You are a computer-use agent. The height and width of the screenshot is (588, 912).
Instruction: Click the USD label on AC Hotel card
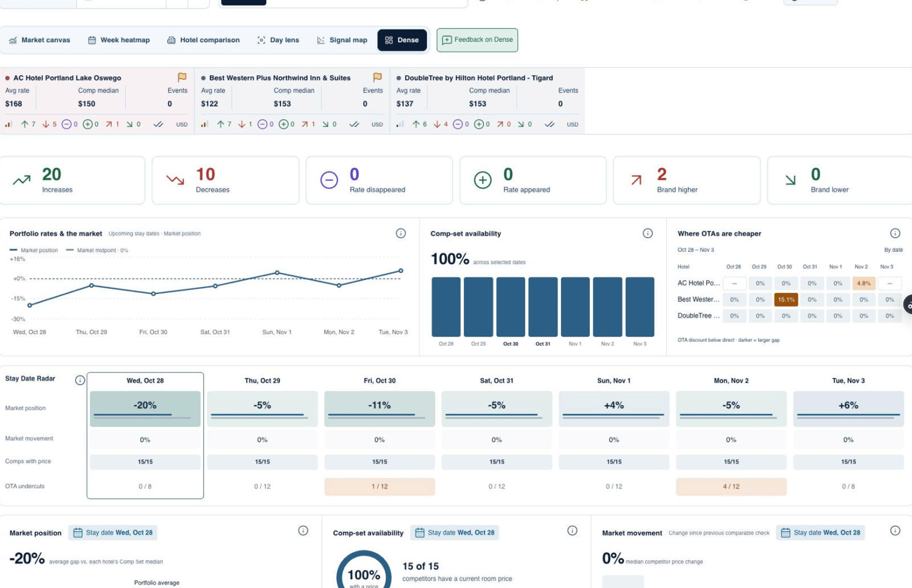tap(182, 124)
